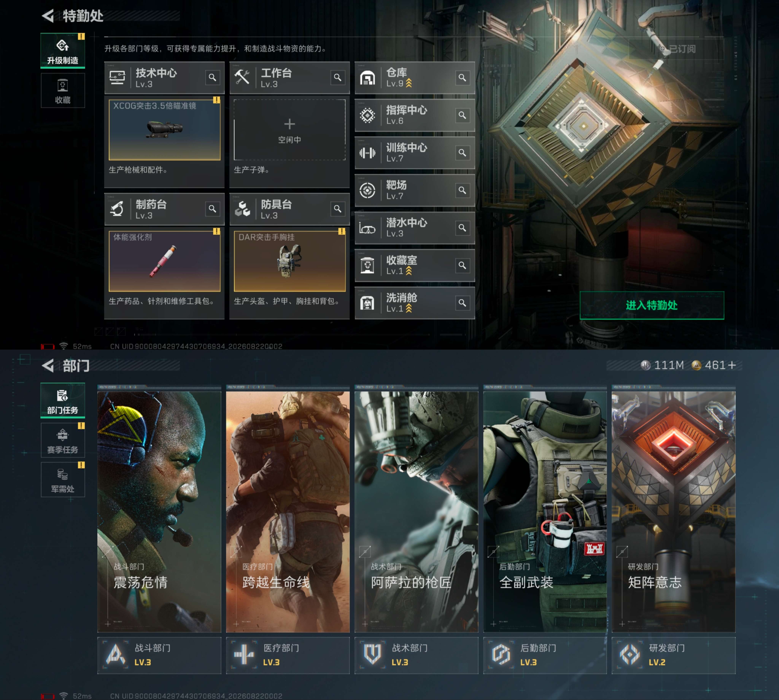Select the 战术部门 LV.3 button
This screenshot has height=700, width=779.
point(417,655)
